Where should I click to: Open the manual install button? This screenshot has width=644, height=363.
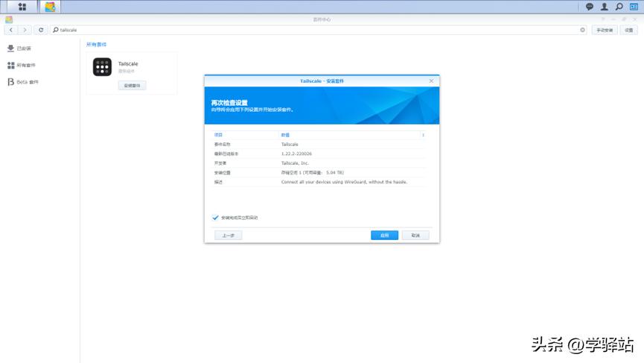pos(604,30)
